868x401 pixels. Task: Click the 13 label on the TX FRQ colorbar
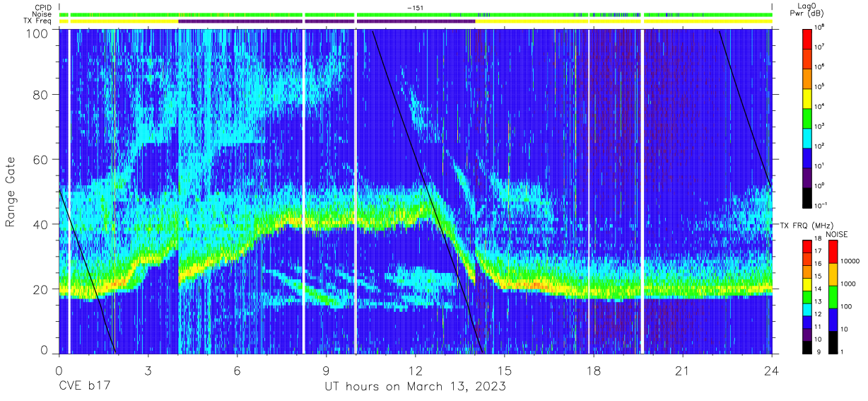(818, 301)
